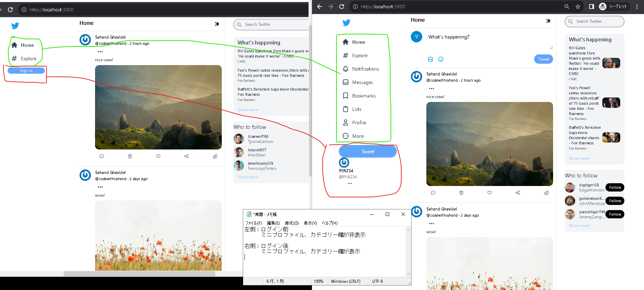The image size is (644, 290).
Task: Click trash icon under nice view tweet, left browser
Action: click(130, 156)
